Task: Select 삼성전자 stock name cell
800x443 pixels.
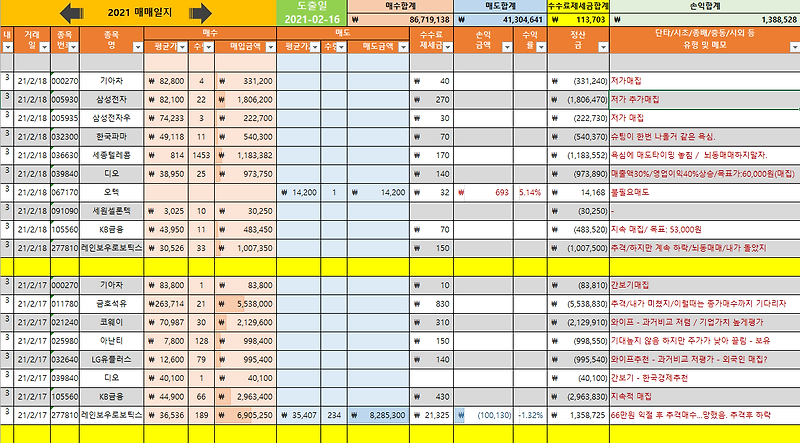Action: point(112,100)
